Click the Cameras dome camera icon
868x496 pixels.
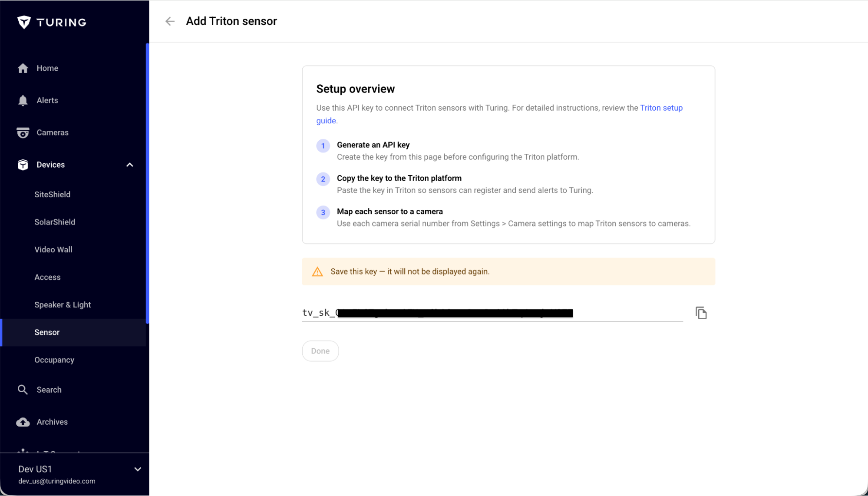pos(23,132)
